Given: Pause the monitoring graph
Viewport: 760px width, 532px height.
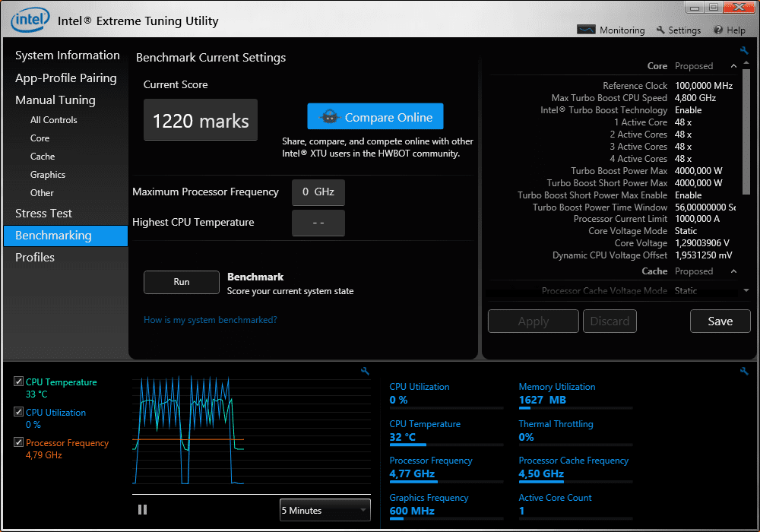Looking at the screenshot, I should (142, 509).
